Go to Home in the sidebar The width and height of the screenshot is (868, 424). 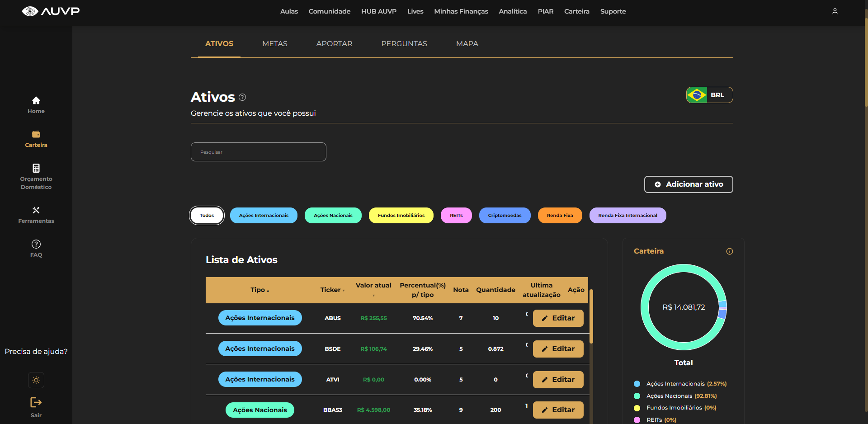[x=36, y=105]
